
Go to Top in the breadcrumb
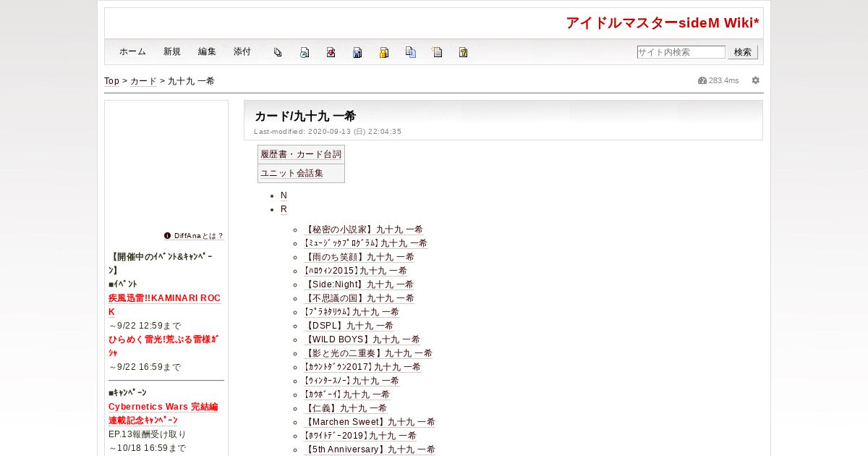(111, 81)
